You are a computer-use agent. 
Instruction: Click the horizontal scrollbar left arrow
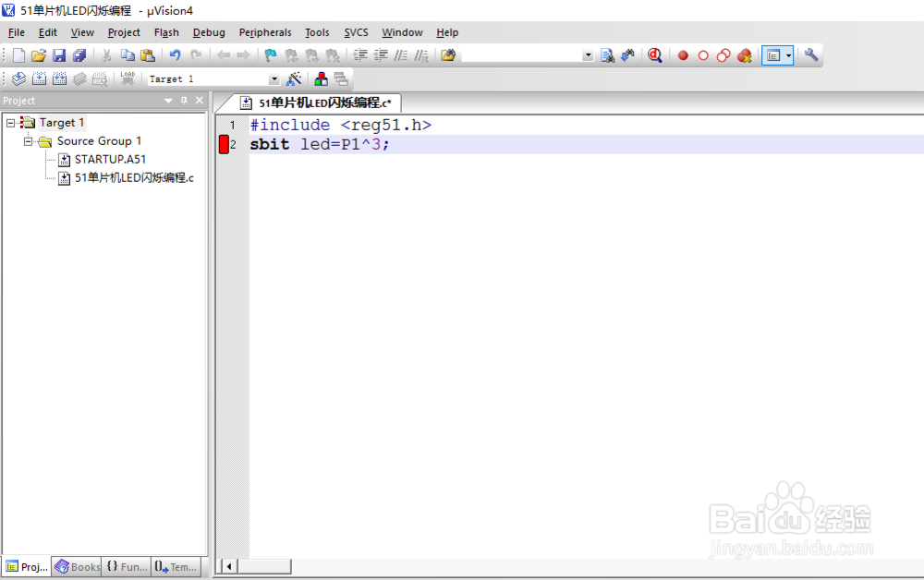229,566
